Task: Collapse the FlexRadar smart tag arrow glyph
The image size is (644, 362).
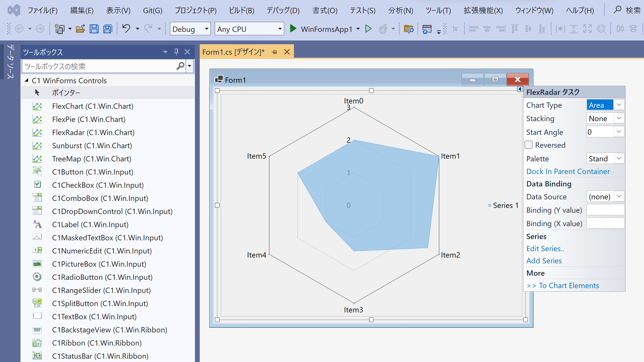Action: click(x=519, y=89)
